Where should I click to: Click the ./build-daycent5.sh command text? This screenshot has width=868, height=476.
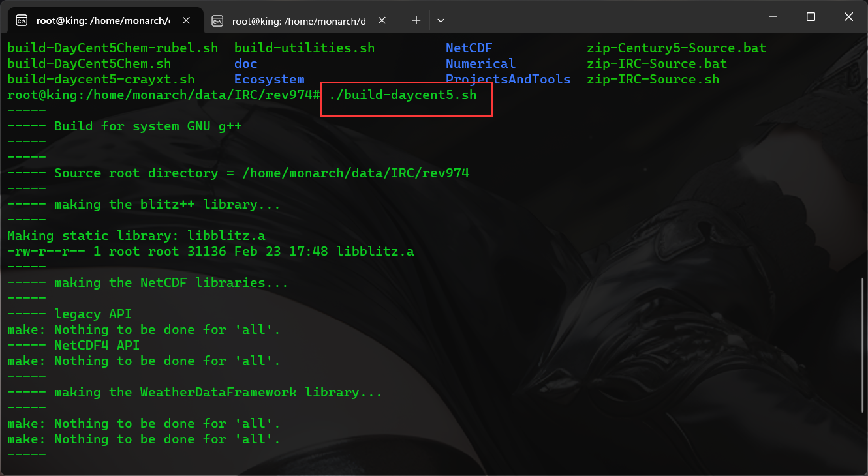point(403,95)
